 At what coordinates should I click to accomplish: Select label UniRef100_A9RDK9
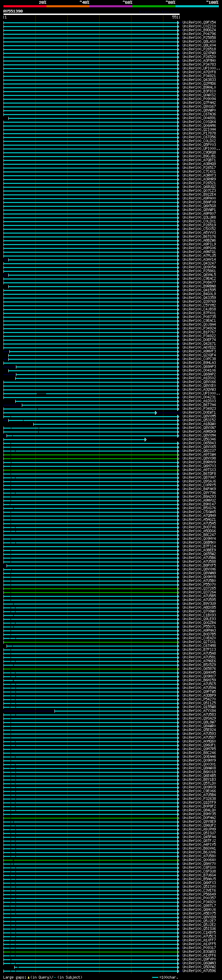(x=199, y=431)
